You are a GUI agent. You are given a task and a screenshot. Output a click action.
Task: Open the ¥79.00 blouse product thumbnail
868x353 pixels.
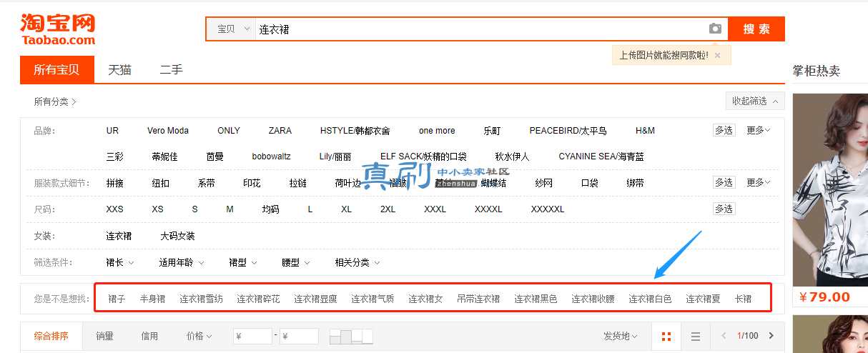pos(830,189)
